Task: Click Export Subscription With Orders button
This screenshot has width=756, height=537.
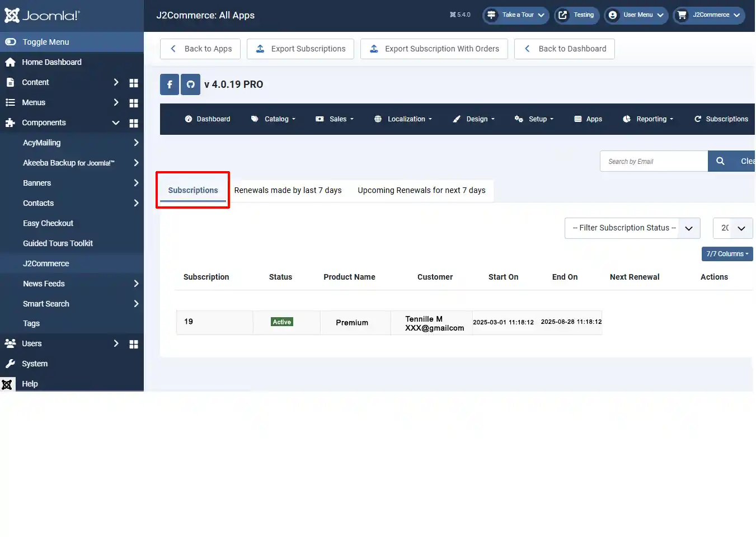Action: [x=434, y=49]
